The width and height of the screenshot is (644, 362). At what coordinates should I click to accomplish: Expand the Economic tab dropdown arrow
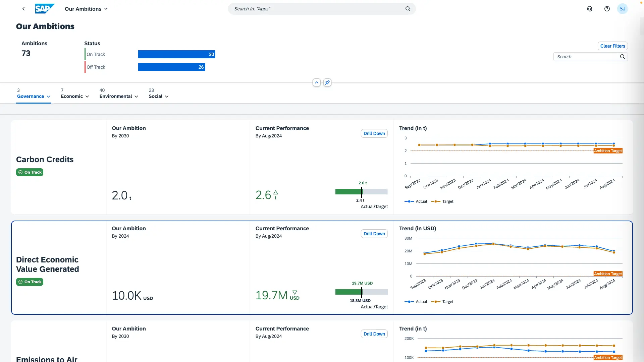[87, 97]
